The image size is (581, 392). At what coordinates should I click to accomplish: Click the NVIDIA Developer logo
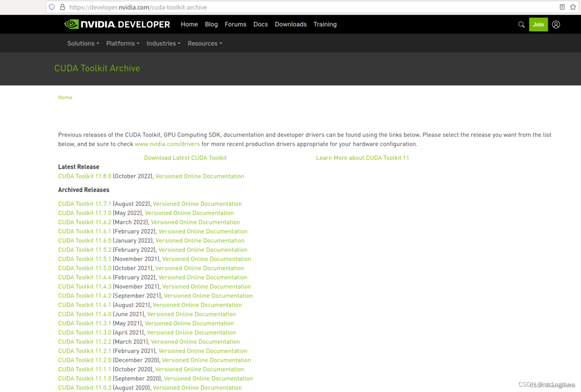click(x=117, y=24)
